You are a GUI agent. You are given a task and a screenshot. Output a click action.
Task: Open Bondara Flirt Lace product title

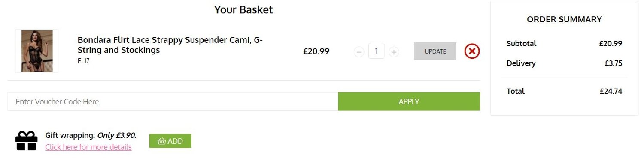pos(170,45)
